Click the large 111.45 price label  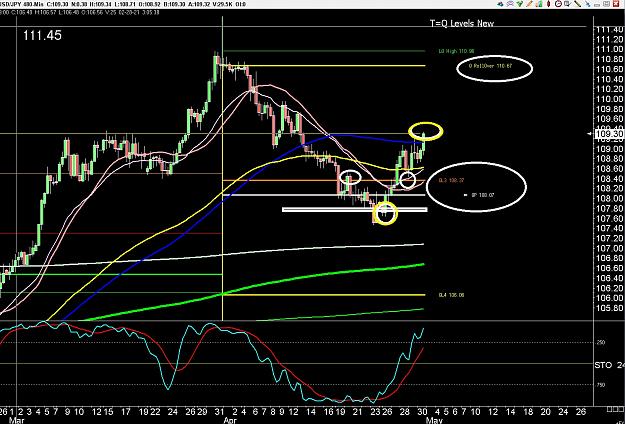pos(42,35)
